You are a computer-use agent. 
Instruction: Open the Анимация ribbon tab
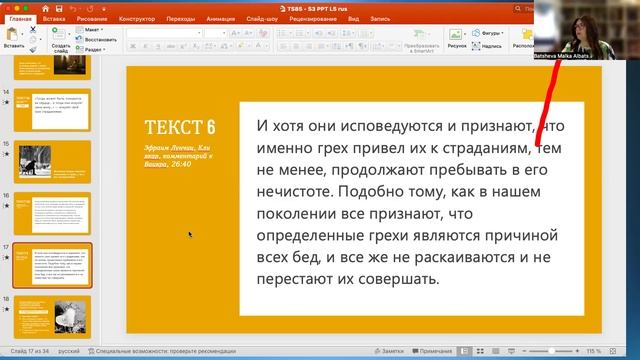point(220,19)
